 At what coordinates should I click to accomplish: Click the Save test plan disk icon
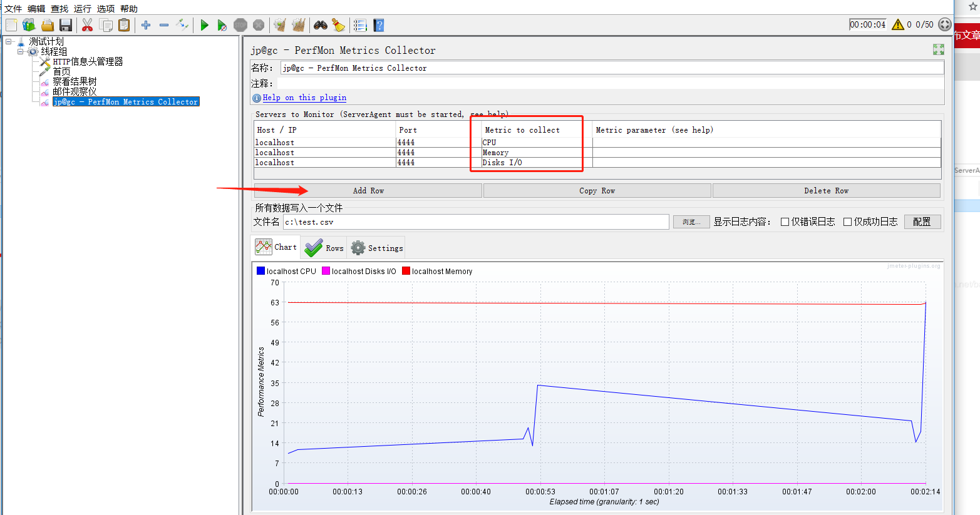(65, 25)
